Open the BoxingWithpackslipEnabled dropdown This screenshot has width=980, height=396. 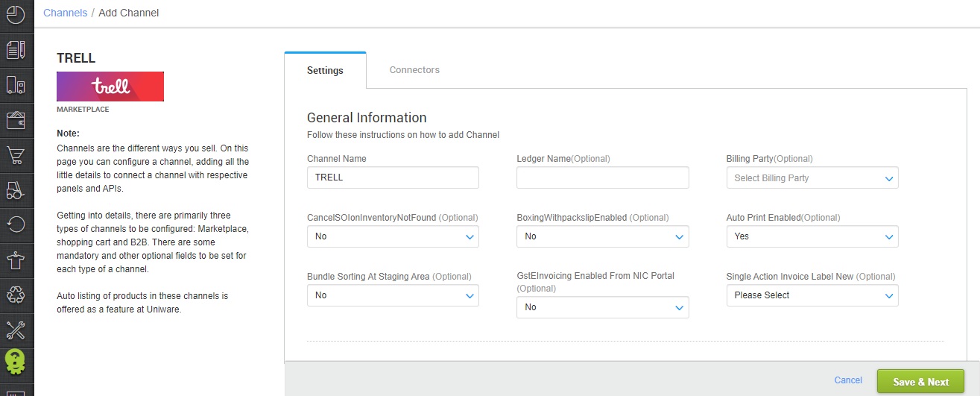point(603,236)
